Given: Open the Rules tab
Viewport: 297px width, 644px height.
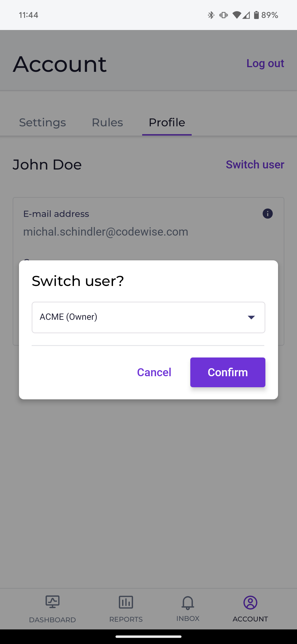Looking at the screenshot, I should point(107,122).
